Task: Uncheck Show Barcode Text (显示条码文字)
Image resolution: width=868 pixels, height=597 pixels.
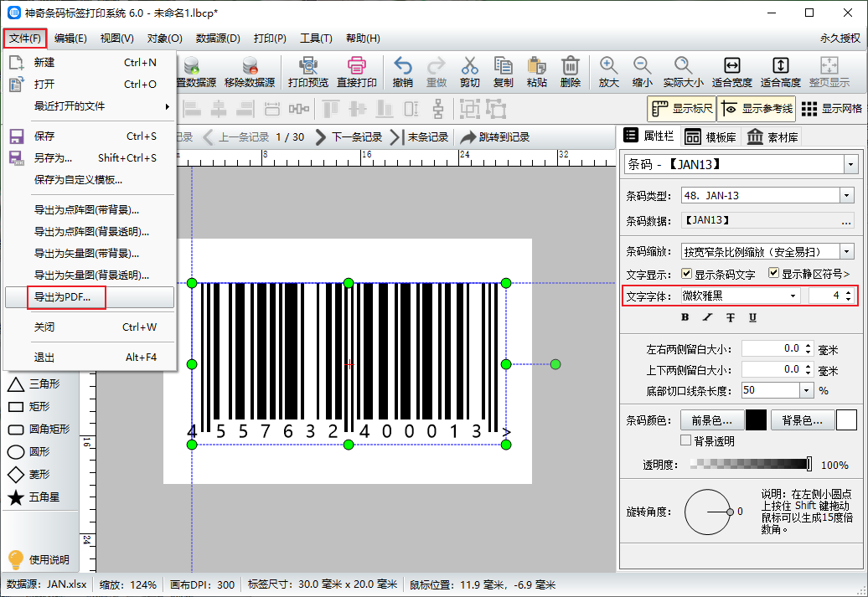Action: 686,273
